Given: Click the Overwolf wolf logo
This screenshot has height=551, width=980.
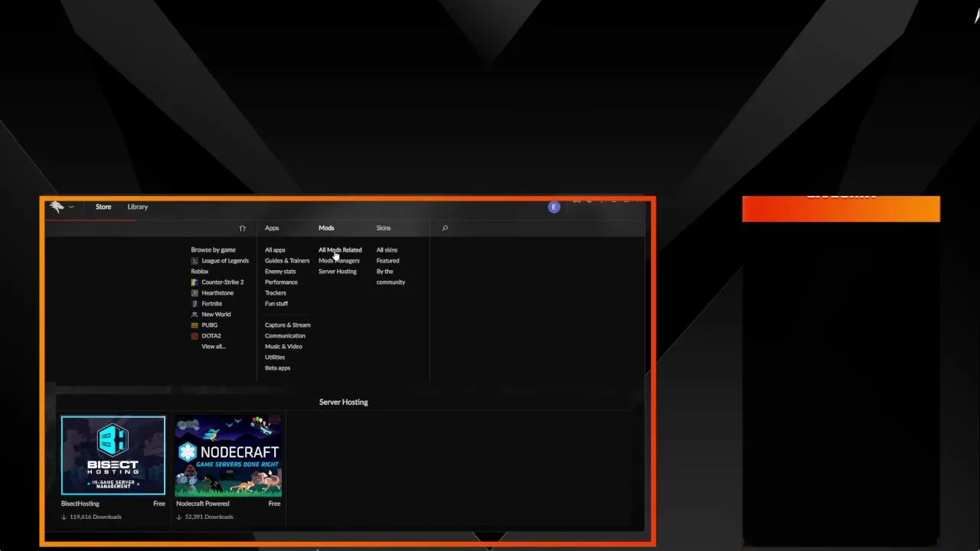Looking at the screenshot, I should [x=57, y=207].
